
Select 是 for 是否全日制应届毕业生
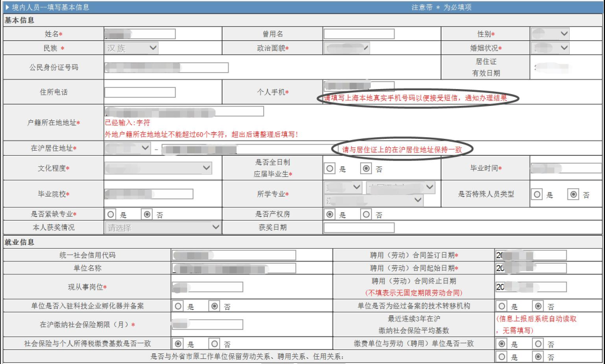tap(330, 168)
